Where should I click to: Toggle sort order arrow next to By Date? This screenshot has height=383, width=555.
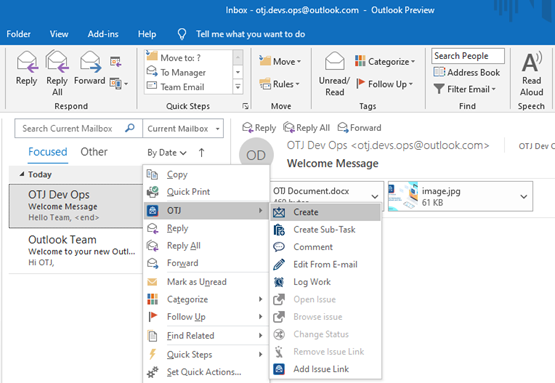click(201, 153)
